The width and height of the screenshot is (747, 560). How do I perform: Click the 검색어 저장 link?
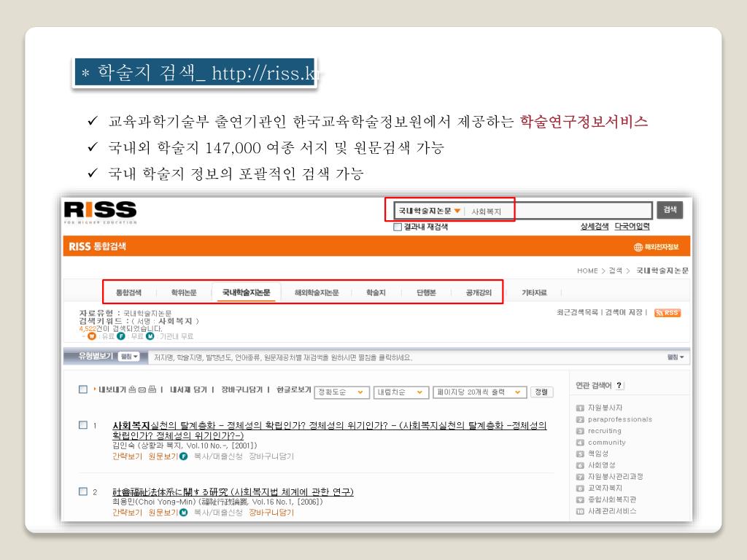pyautogui.click(x=624, y=312)
